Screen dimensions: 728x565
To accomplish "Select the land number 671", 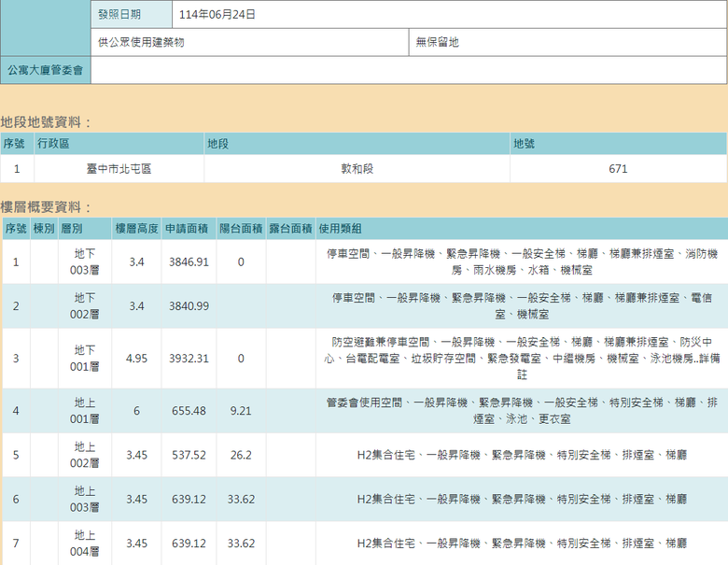I will pos(618,169).
